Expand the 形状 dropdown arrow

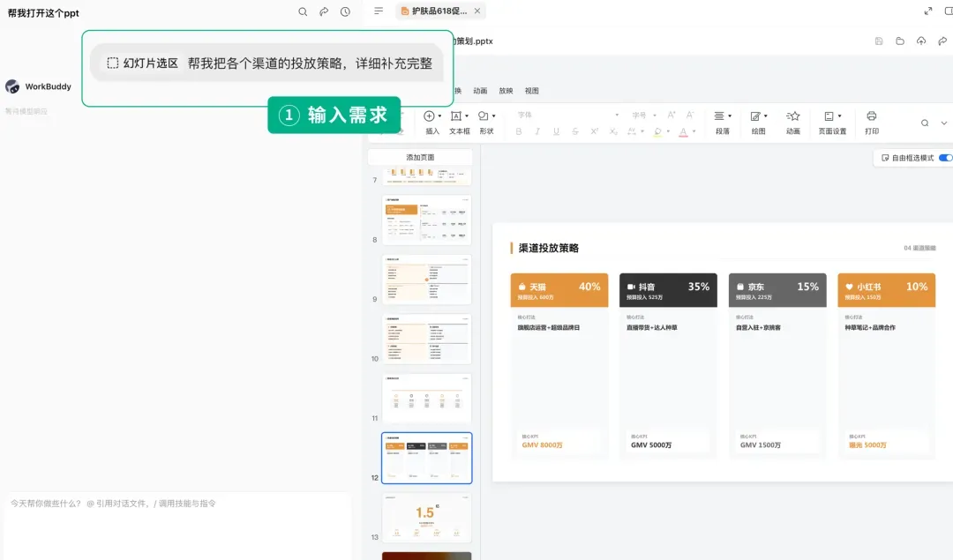493,116
